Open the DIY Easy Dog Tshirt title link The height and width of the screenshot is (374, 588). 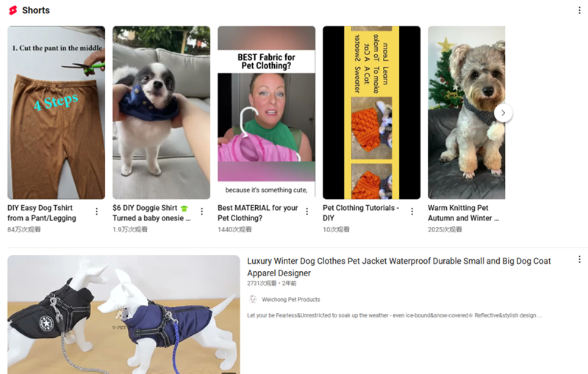click(x=42, y=213)
